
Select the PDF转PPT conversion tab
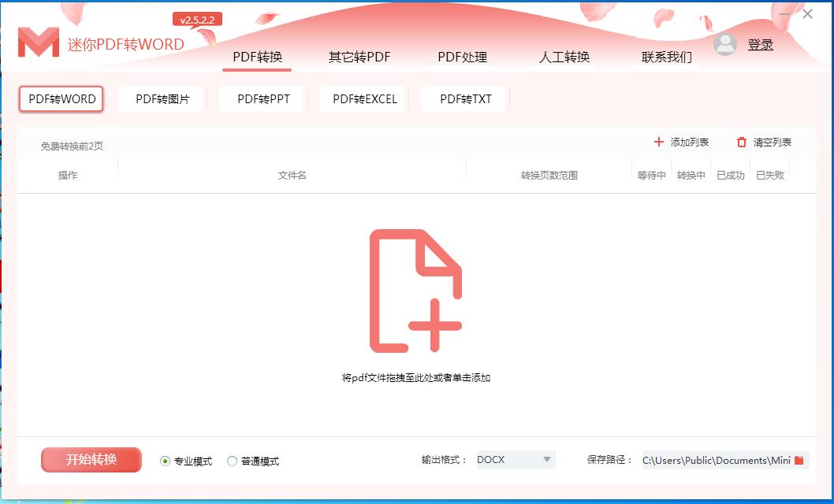point(262,98)
